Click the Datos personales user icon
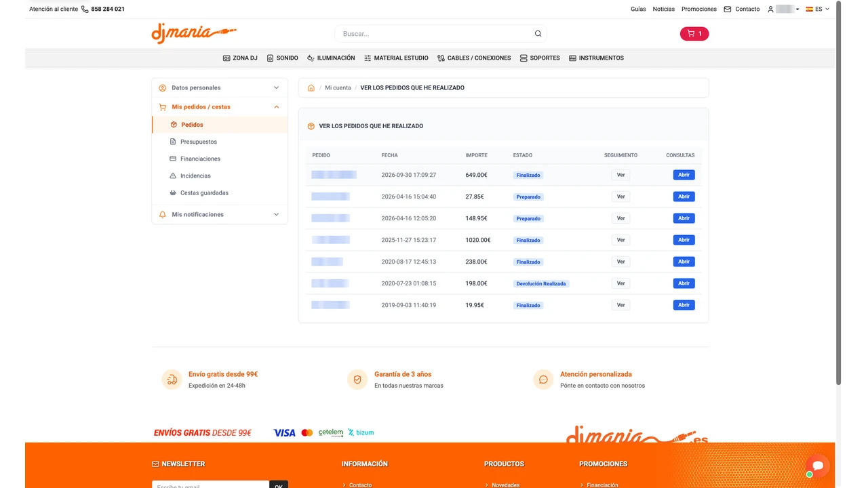The image size is (868, 488). [163, 87]
